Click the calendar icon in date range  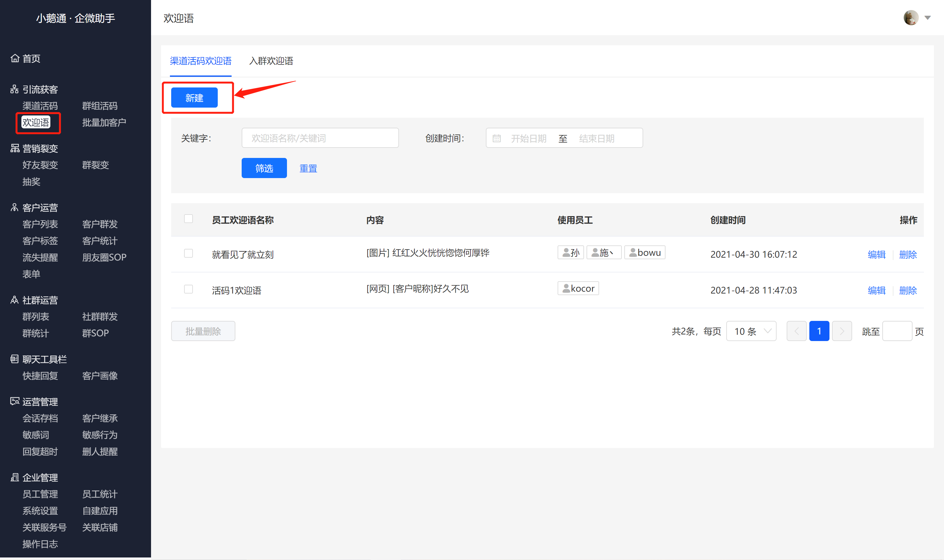pos(497,138)
